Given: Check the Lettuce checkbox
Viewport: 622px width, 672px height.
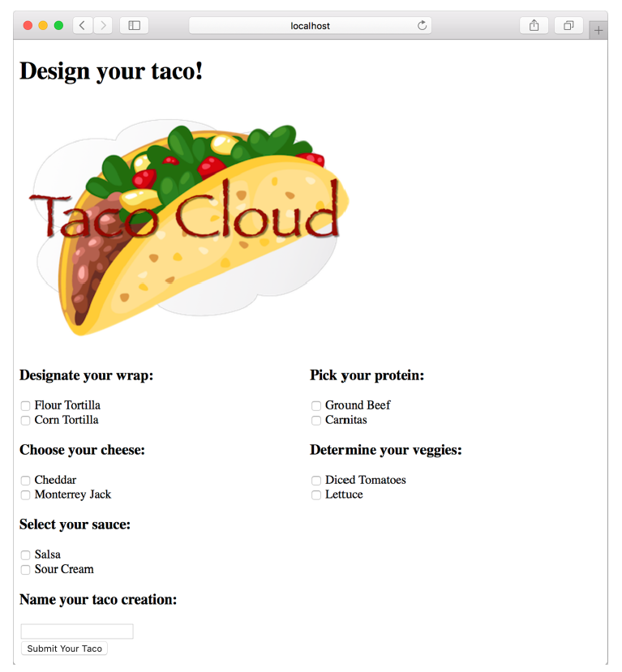Looking at the screenshot, I should pos(316,495).
